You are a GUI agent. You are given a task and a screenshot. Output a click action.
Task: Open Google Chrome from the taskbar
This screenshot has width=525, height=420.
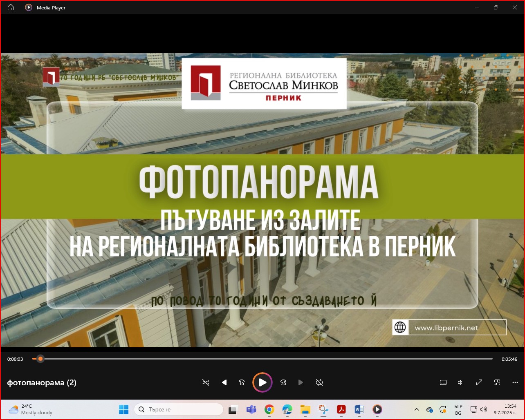269,409
